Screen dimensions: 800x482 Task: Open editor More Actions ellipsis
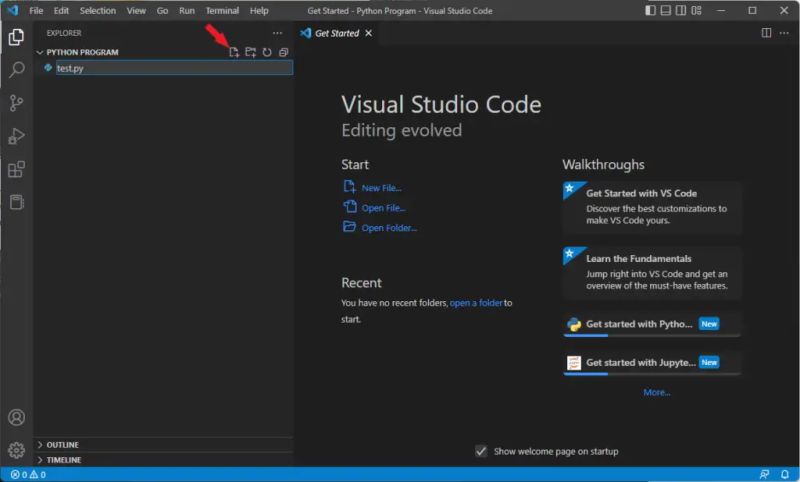(x=784, y=33)
